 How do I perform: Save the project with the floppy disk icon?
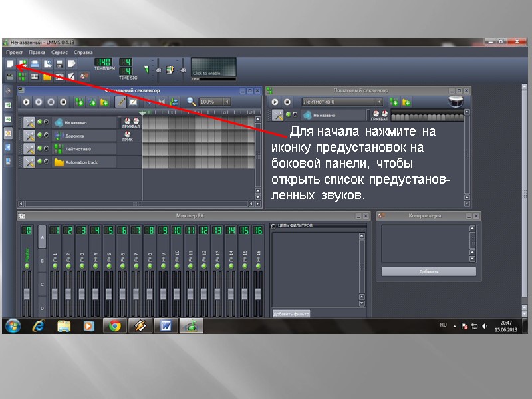pos(60,63)
